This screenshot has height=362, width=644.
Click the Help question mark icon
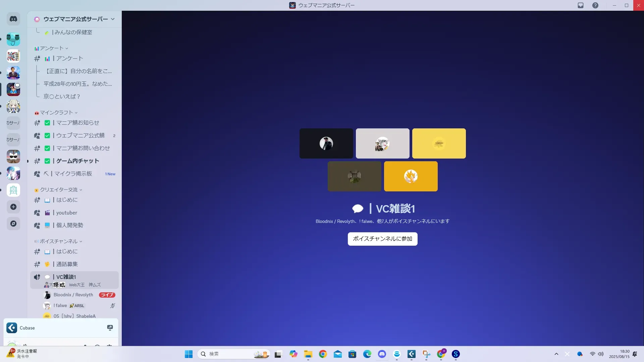click(x=595, y=5)
